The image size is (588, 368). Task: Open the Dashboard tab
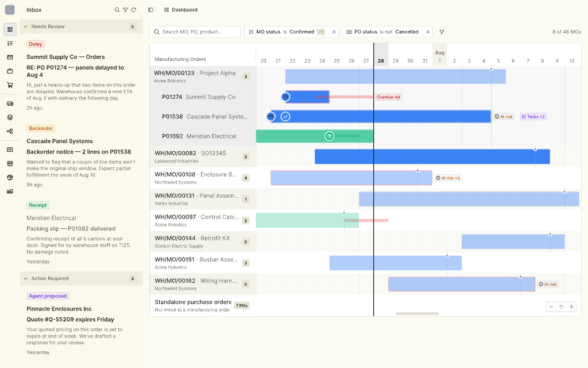(x=181, y=10)
